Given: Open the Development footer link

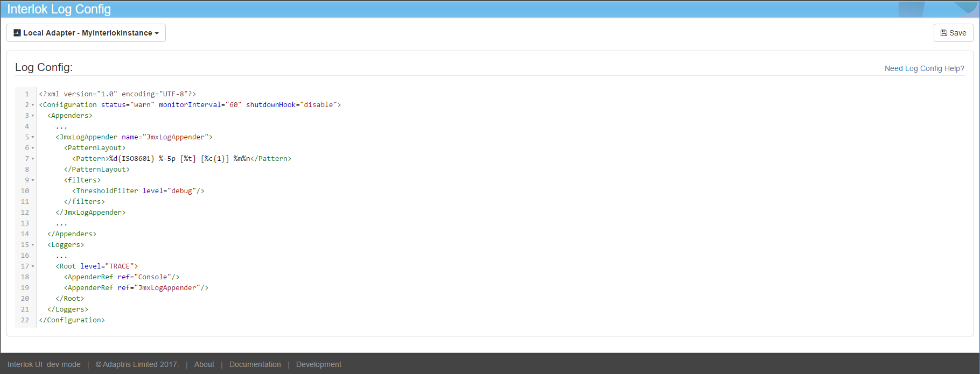Looking at the screenshot, I should [x=319, y=364].
